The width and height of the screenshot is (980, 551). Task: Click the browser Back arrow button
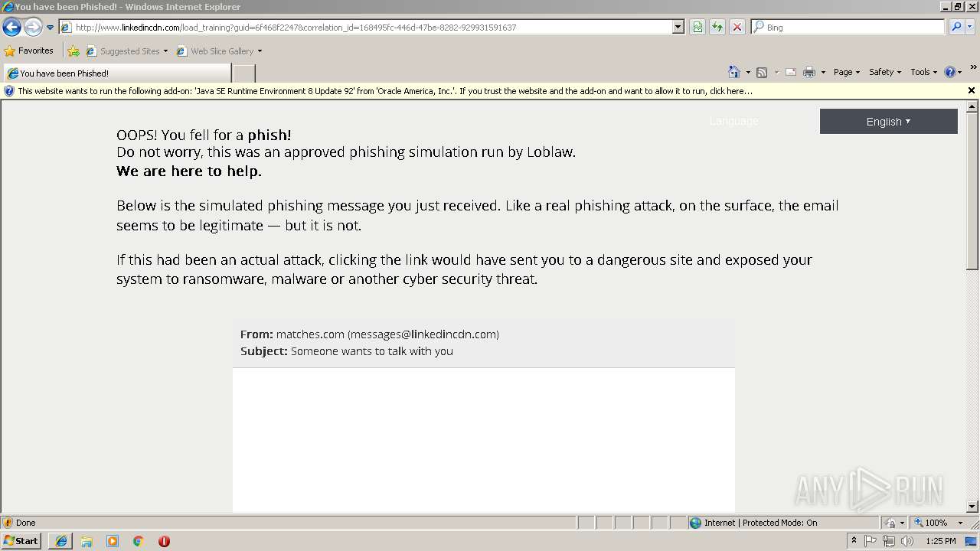[x=11, y=28]
